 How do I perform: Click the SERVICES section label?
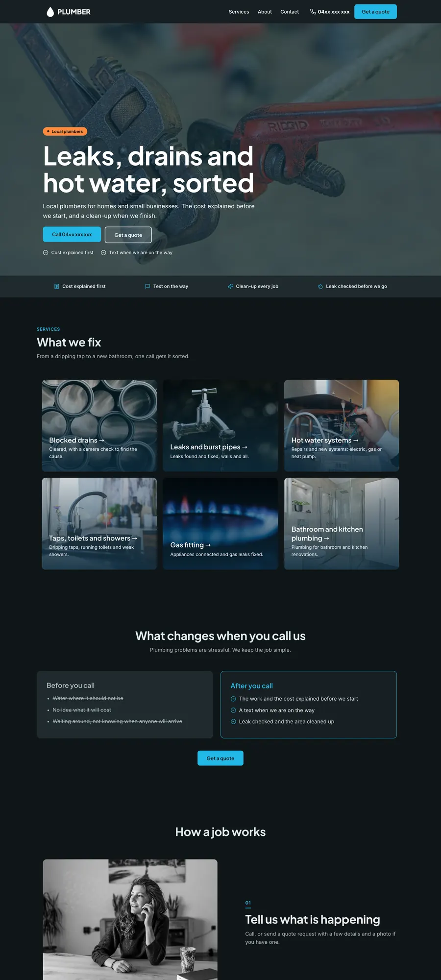(x=49, y=329)
